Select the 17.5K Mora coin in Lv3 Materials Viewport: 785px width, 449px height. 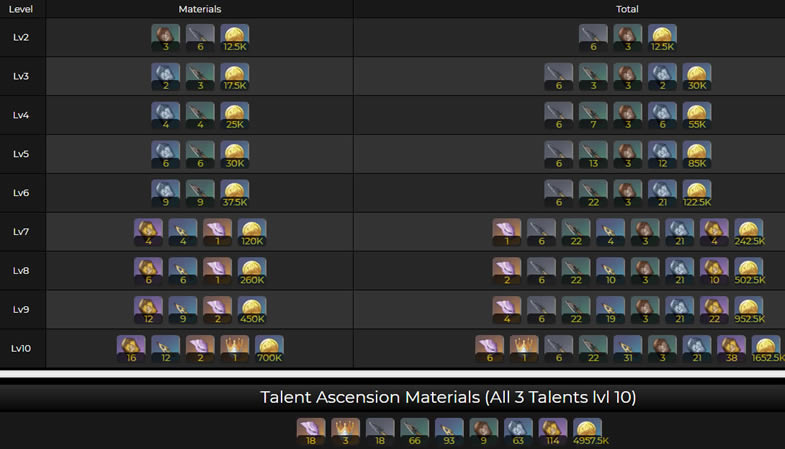click(235, 77)
